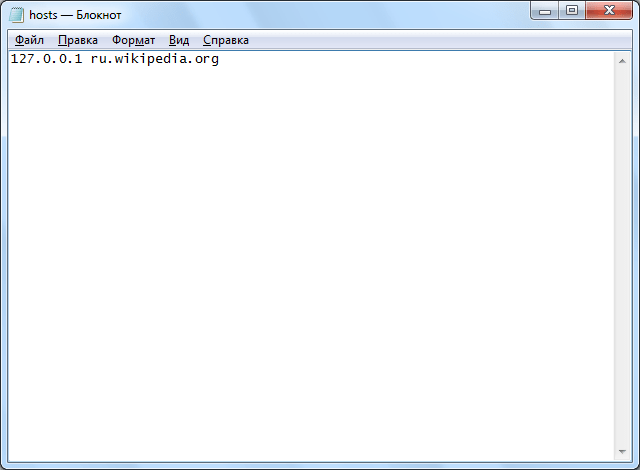This screenshot has width=640, height=470.
Task: Close the hosts Notepad window
Action: (609, 10)
